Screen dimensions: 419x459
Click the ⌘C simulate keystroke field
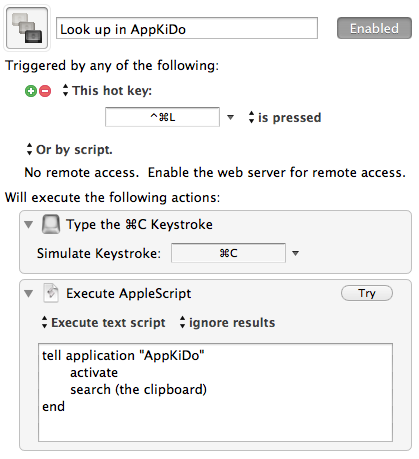228,253
